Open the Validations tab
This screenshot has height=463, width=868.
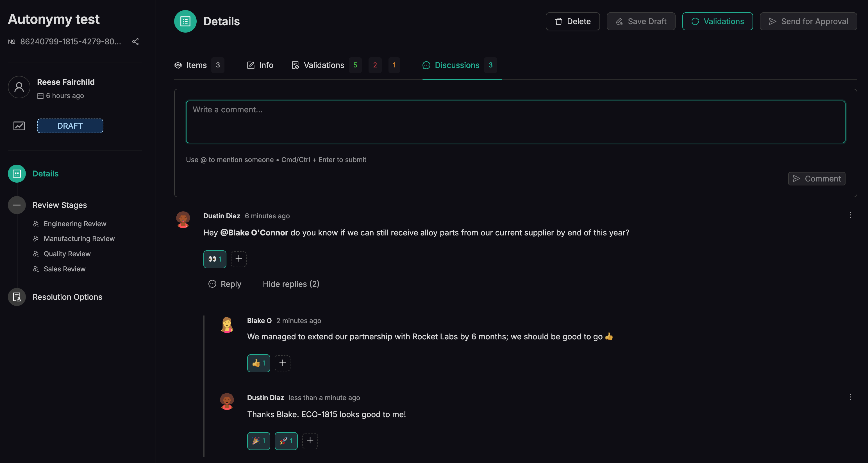click(324, 65)
